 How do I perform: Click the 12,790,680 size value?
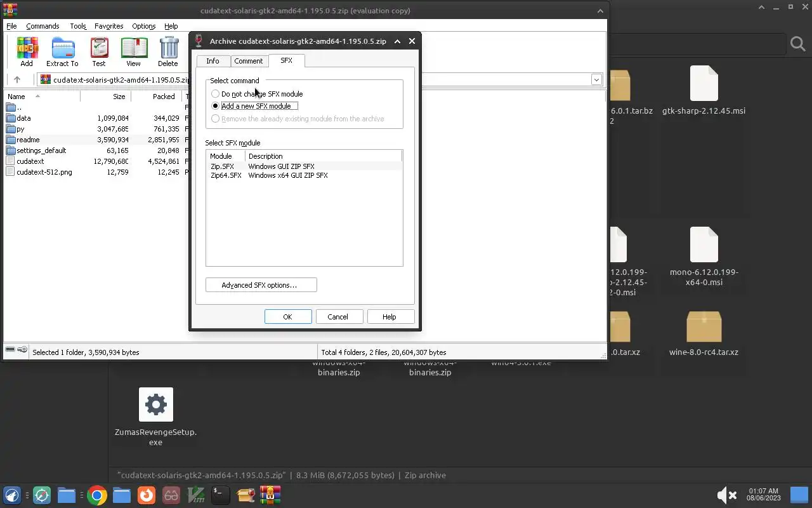111,161
